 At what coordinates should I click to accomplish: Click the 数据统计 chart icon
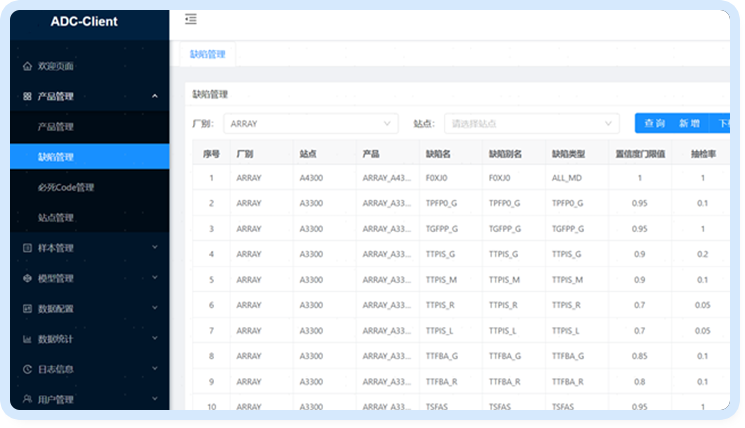pyautogui.click(x=27, y=339)
